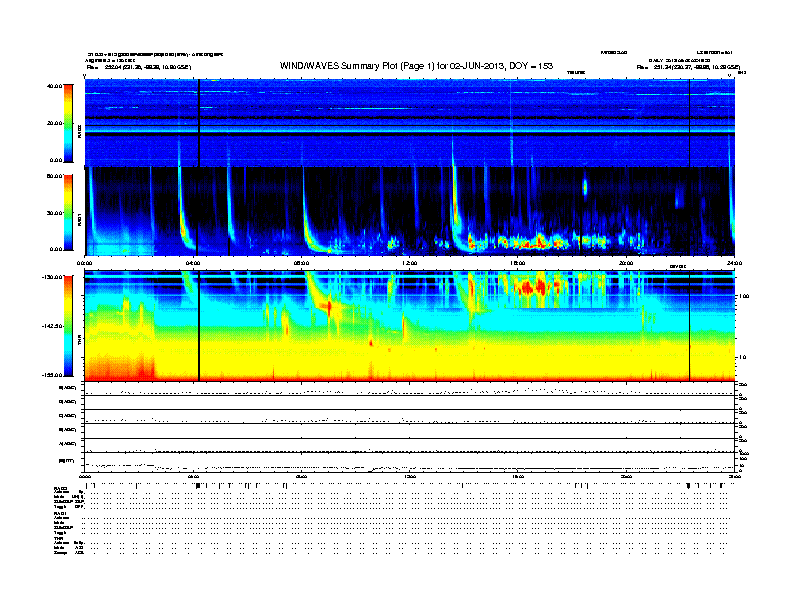Click the TNR status block label below the plots

(58, 538)
